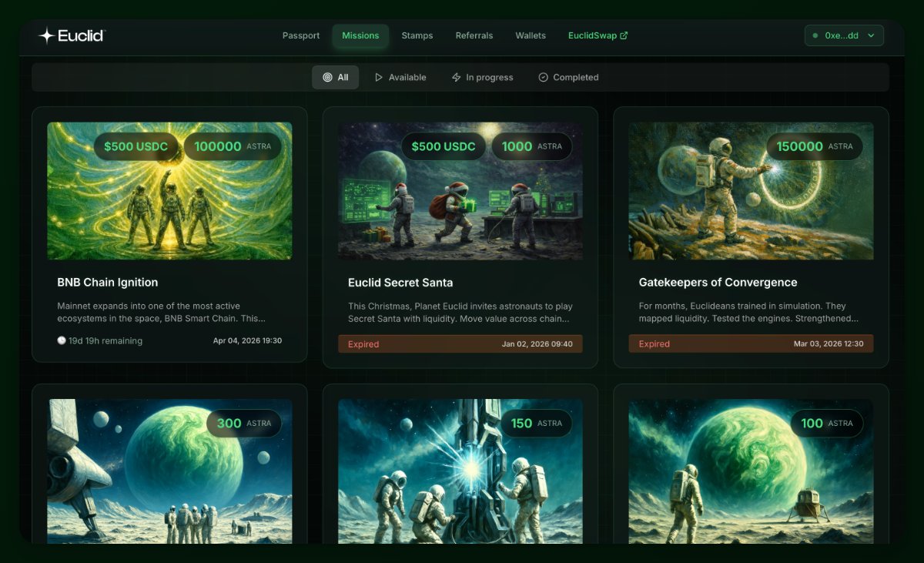This screenshot has width=924, height=563.
Task: Select the All missions filter
Action: click(x=336, y=78)
